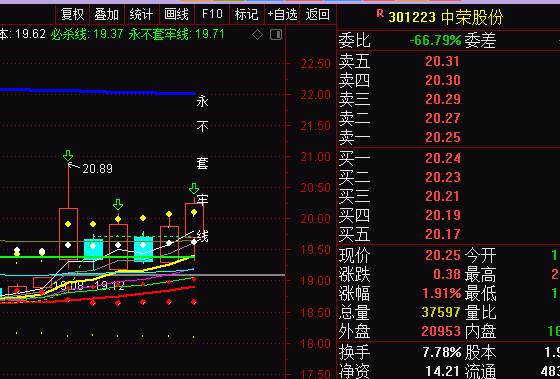Screen dimensions: 560x379
Task: Select the first cyan filled candlestick
Action: click(x=94, y=249)
